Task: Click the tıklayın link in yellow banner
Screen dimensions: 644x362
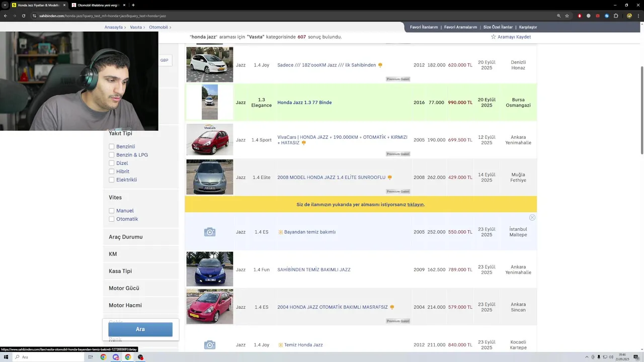Action: coord(416,205)
